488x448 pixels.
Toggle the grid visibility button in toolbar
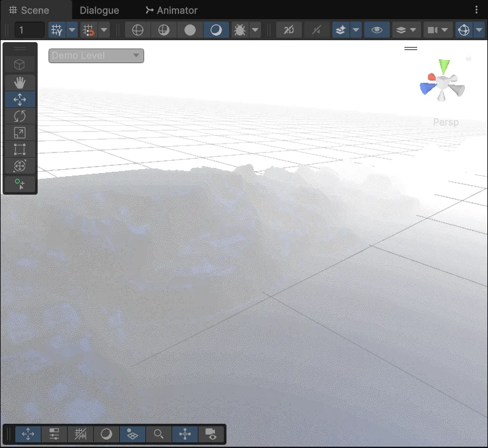coord(57,30)
